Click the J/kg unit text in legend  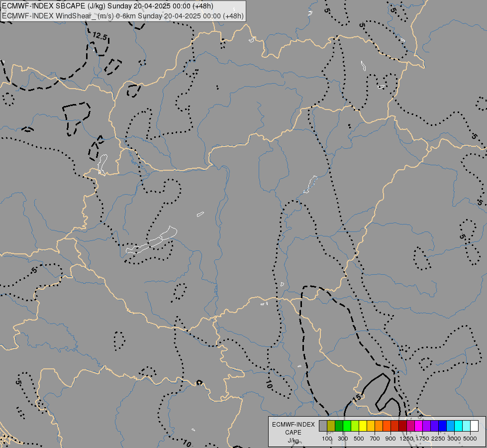293,441
